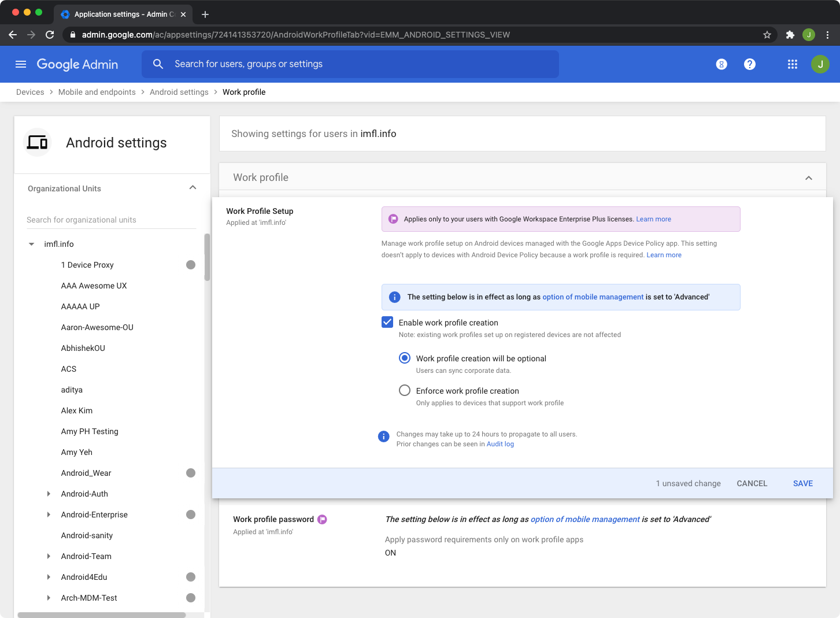Viewport: 840px width, 618px height.
Task: Click the Android settings devices icon
Action: click(38, 142)
